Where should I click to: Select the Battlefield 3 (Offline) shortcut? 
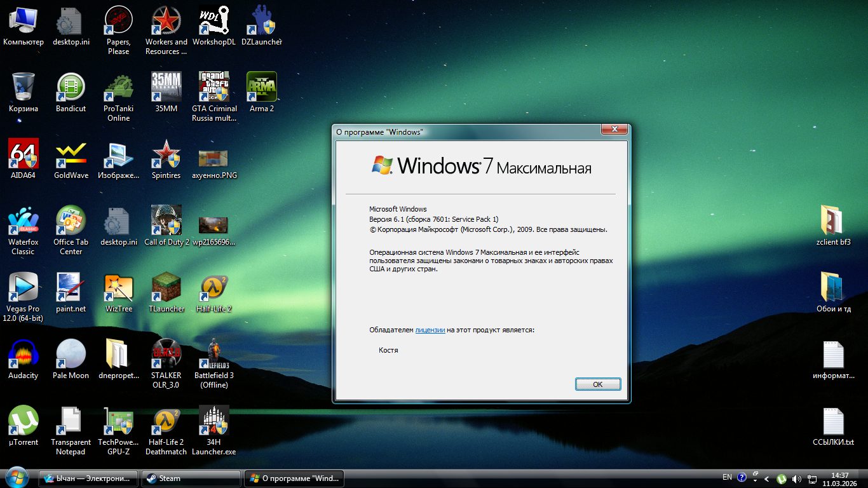214,355
